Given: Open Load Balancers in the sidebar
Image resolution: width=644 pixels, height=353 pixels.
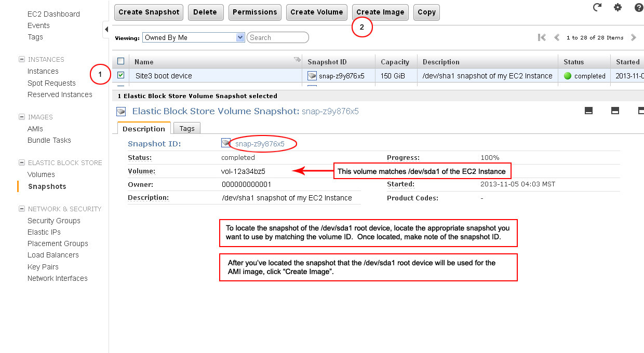Looking at the screenshot, I should pos(53,255).
